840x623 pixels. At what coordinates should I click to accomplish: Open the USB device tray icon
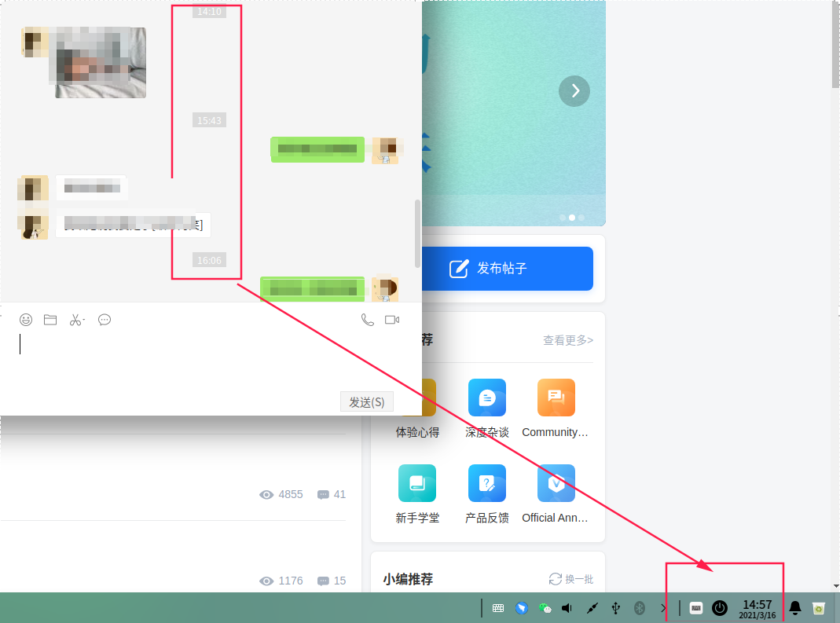point(616,608)
